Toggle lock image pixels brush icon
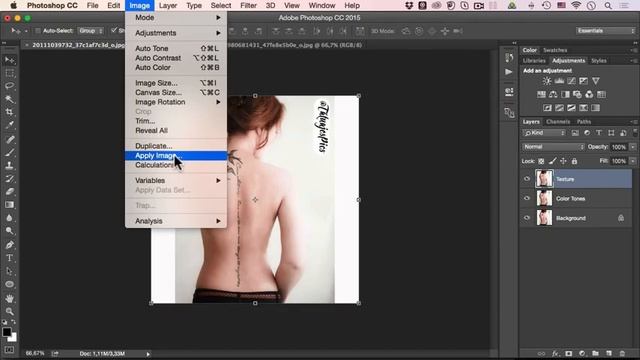The width and height of the screenshot is (640, 360). point(552,161)
